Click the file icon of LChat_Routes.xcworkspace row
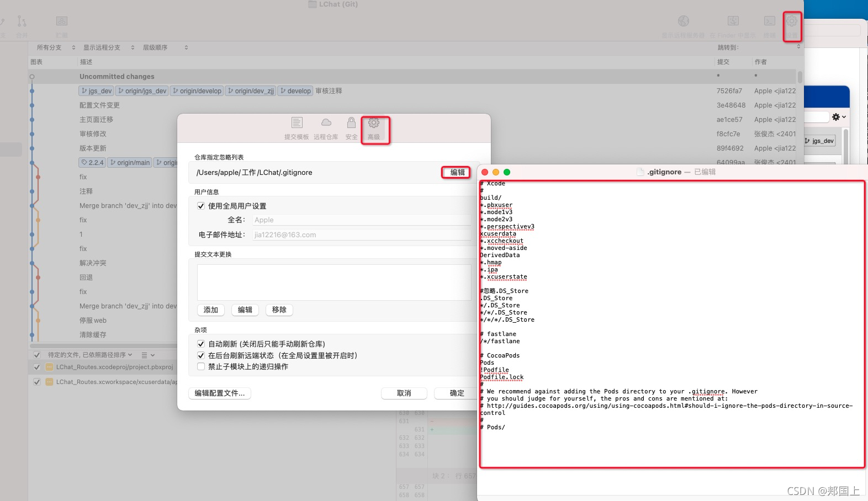Viewport: 868px width, 501px height. 49,382
